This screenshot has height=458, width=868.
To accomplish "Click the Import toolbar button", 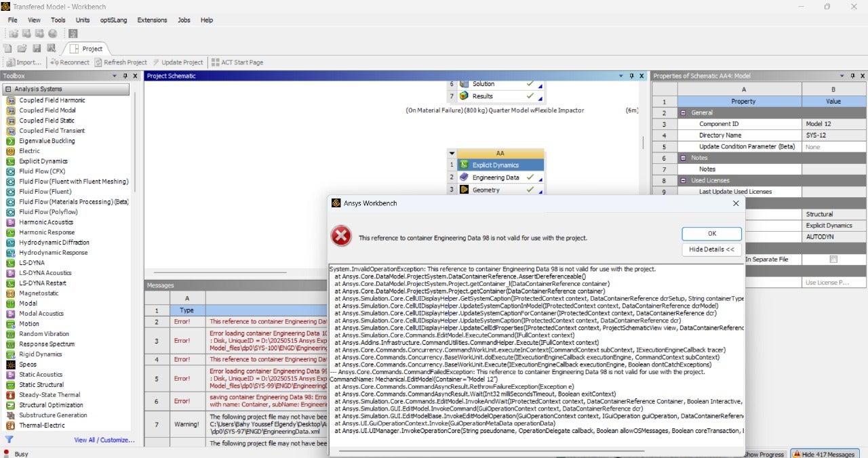I will pos(24,62).
